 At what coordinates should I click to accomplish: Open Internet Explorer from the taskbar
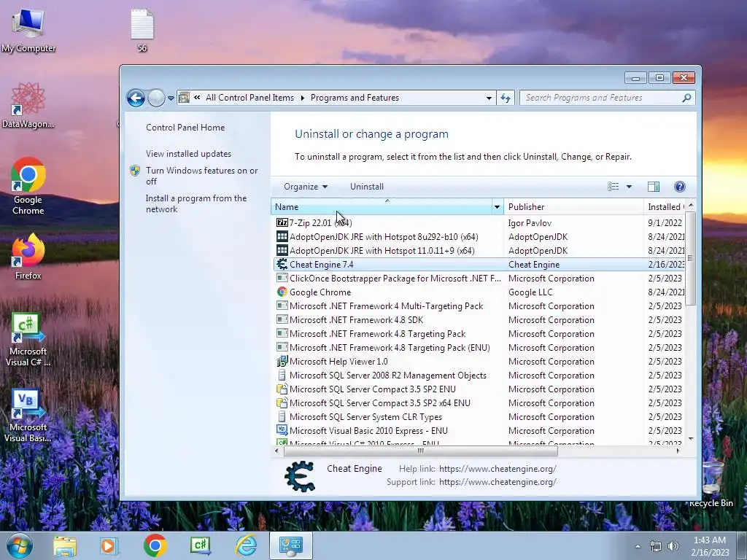click(x=247, y=546)
